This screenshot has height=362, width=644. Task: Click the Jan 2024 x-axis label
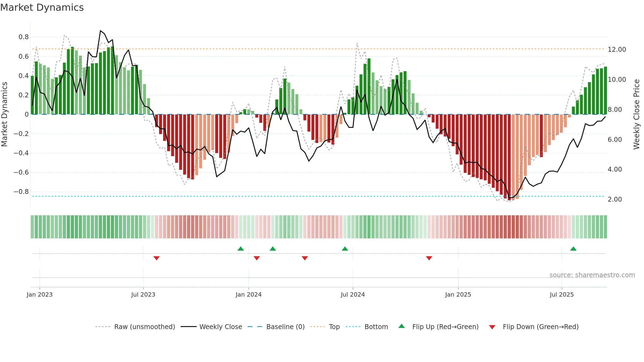pyautogui.click(x=249, y=294)
